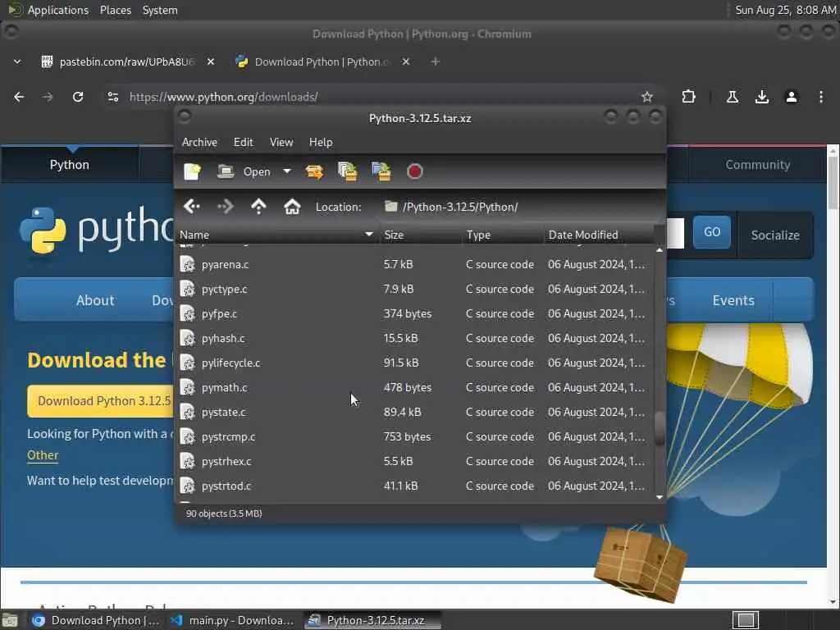Viewport: 840px width, 630px height.
Task: Open Chromium profile icon
Action: point(792,97)
